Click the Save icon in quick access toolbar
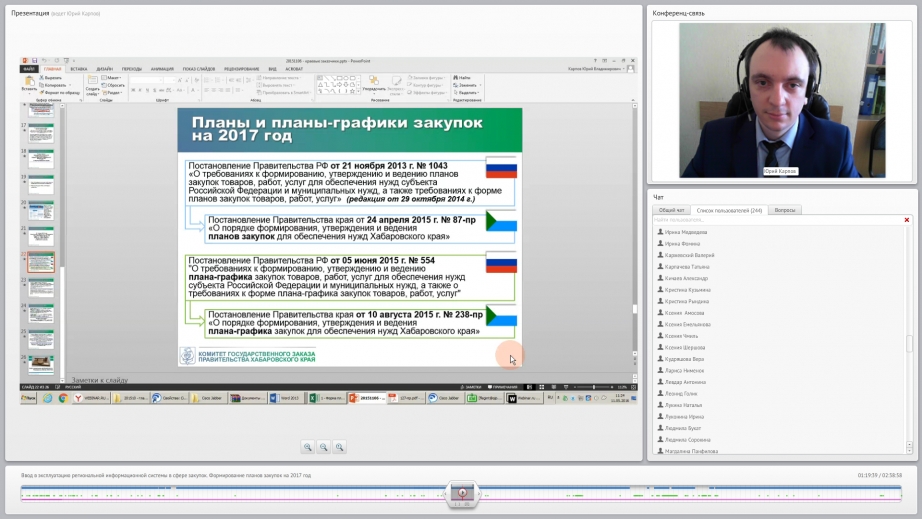 (x=35, y=61)
